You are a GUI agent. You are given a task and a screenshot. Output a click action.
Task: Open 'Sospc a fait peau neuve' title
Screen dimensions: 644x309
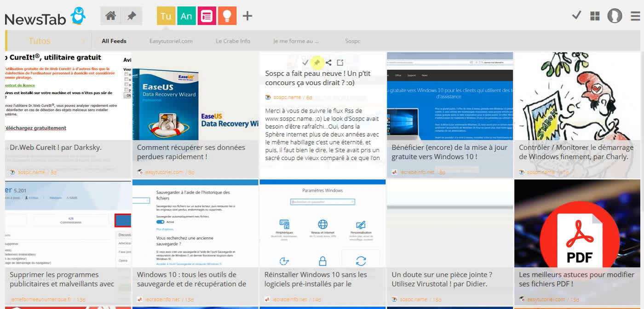pyautogui.click(x=318, y=78)
